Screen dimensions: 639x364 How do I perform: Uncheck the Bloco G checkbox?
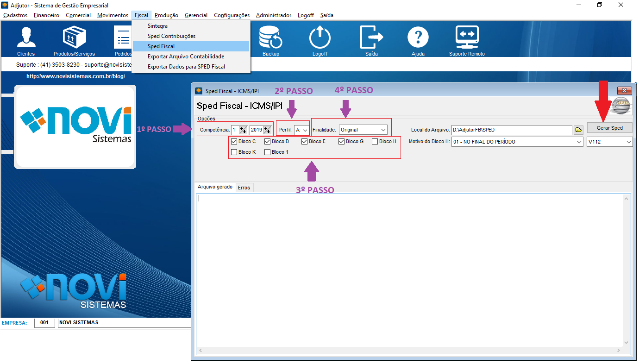point(341,141)
